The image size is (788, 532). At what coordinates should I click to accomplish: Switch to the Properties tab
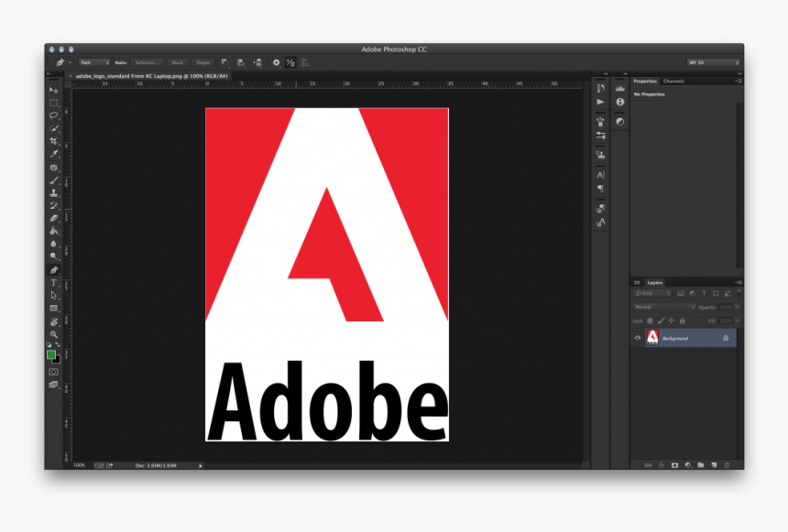(645, 81)
